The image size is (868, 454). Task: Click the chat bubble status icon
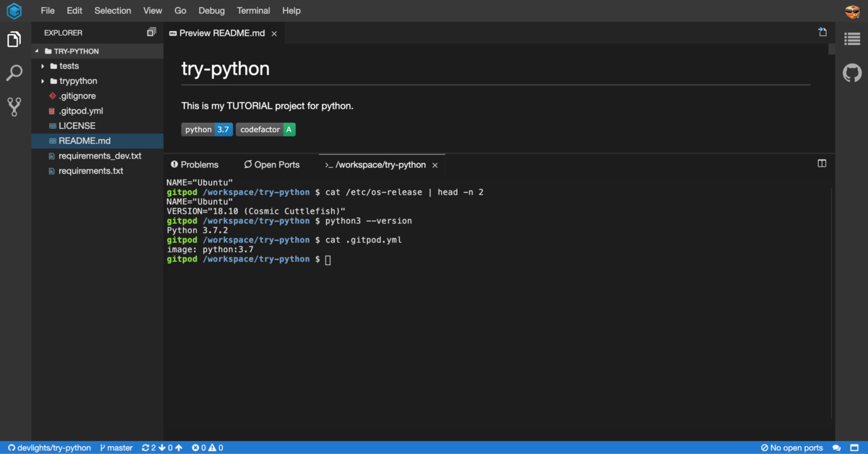pos(837,447)
